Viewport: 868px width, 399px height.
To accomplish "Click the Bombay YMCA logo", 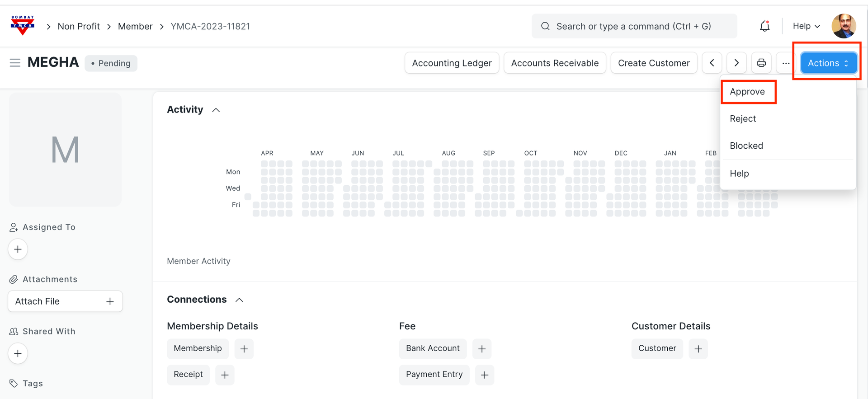I will point(22,26).
